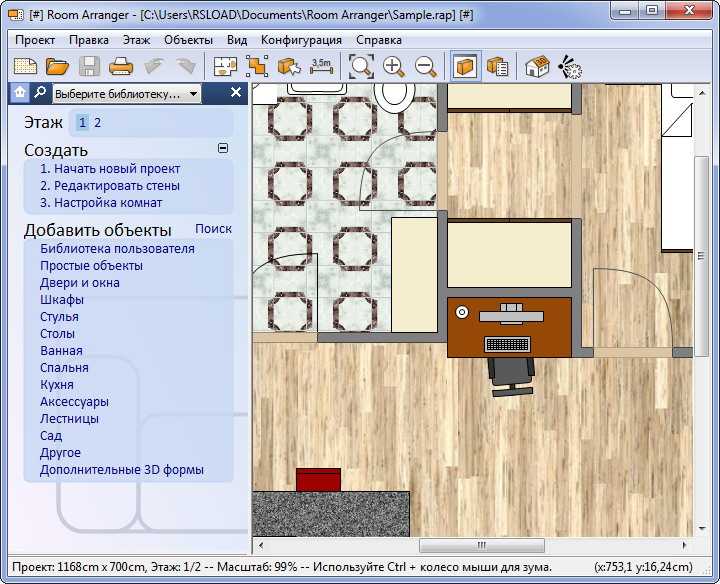The height and width of the screenshot is (584, 720).
Task: Zoom in with the plus magnifier
Action: point(394,67)
